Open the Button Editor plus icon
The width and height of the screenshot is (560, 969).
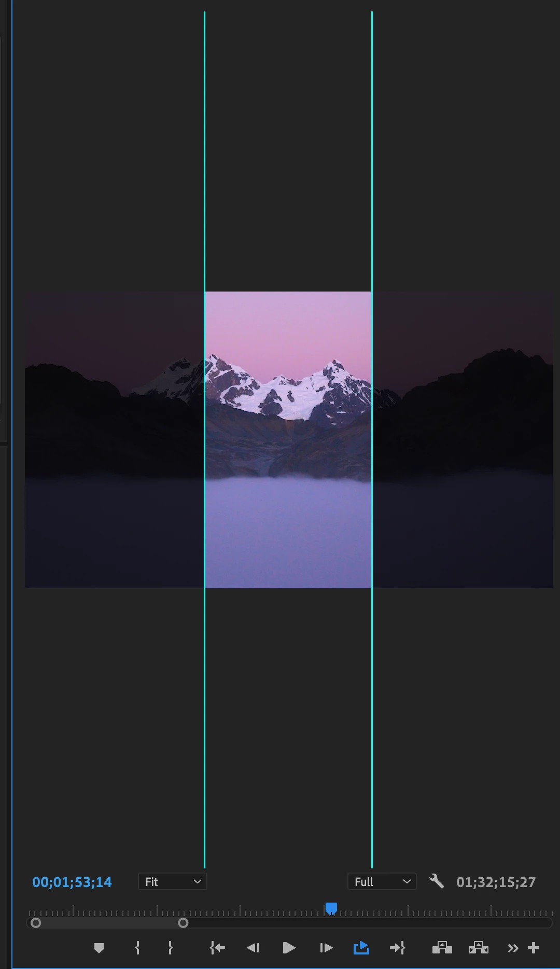click(534, 948)
